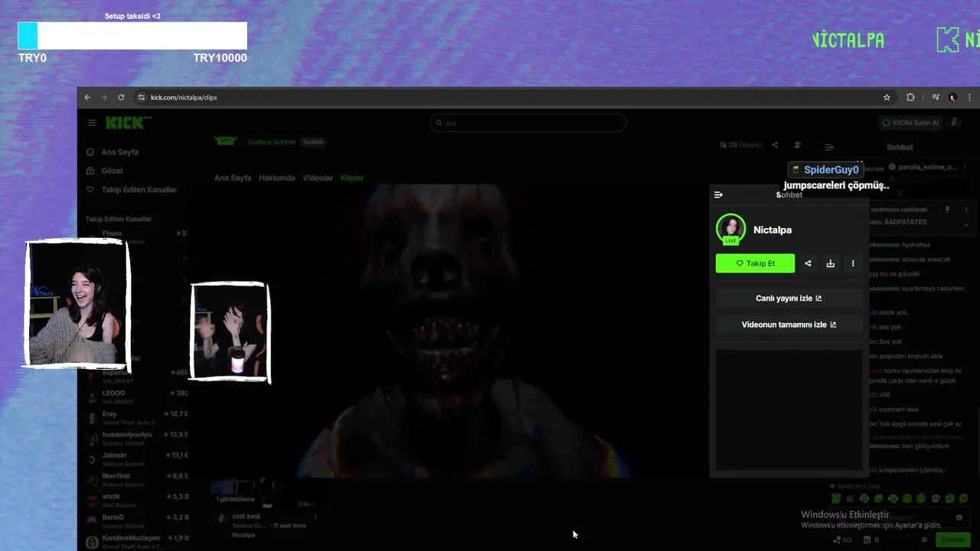Open husamviyuviyu channel in followed list
The height and width of the screenshot is (551, 980).
click(136, 438)
